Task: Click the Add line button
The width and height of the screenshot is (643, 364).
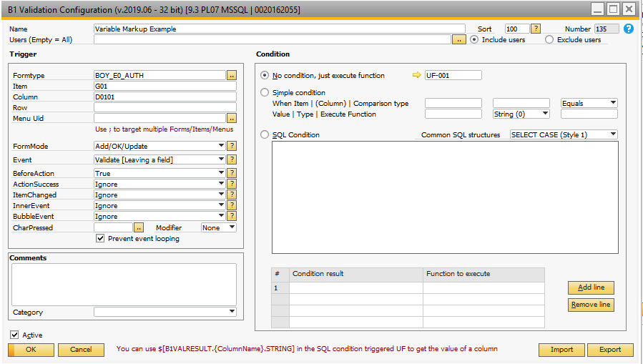Action: [591, 287]
